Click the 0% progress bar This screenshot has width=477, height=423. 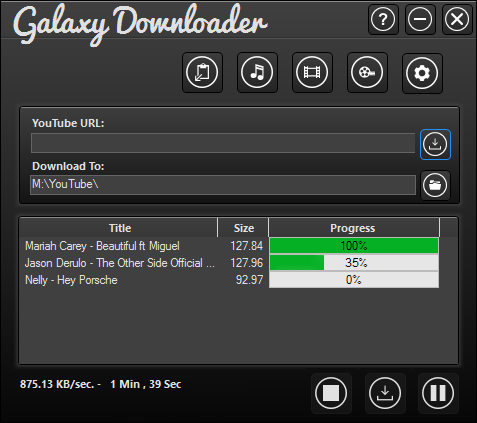[354, 280]
